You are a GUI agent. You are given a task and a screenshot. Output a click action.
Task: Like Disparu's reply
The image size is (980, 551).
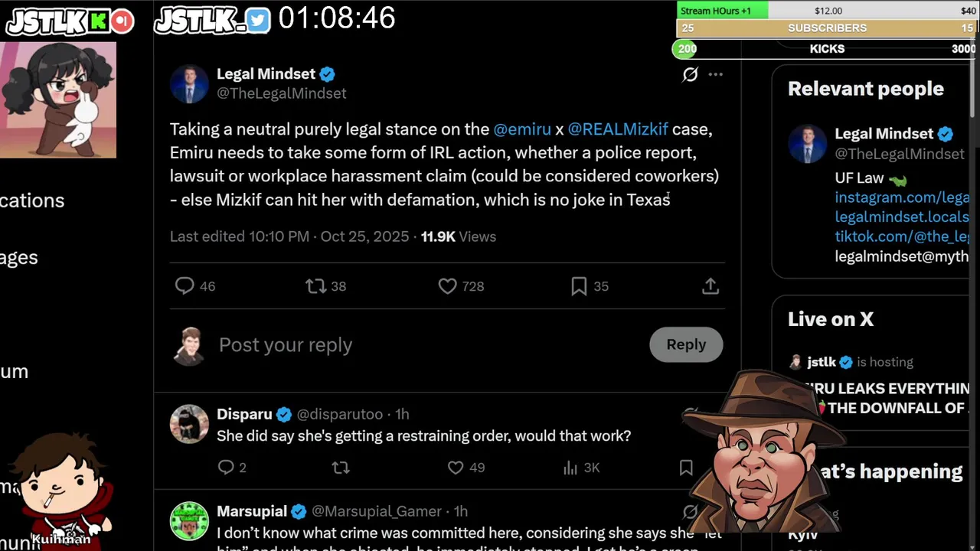456,468
